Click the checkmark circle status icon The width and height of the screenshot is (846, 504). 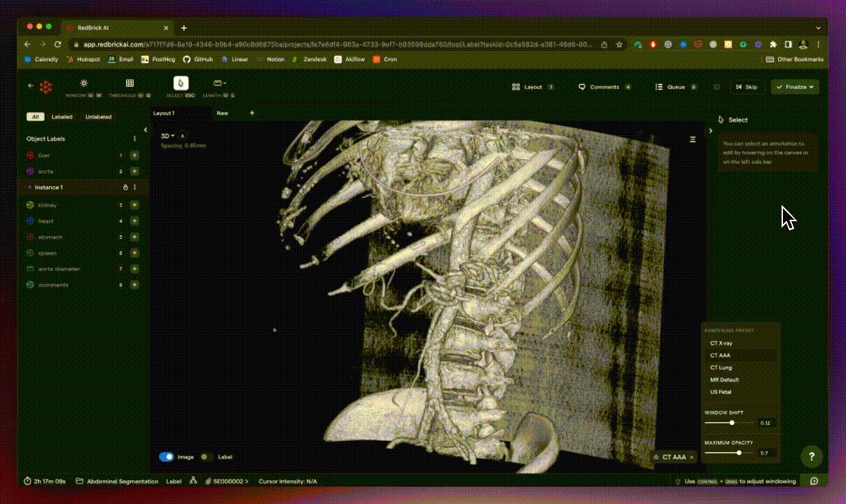716,87
